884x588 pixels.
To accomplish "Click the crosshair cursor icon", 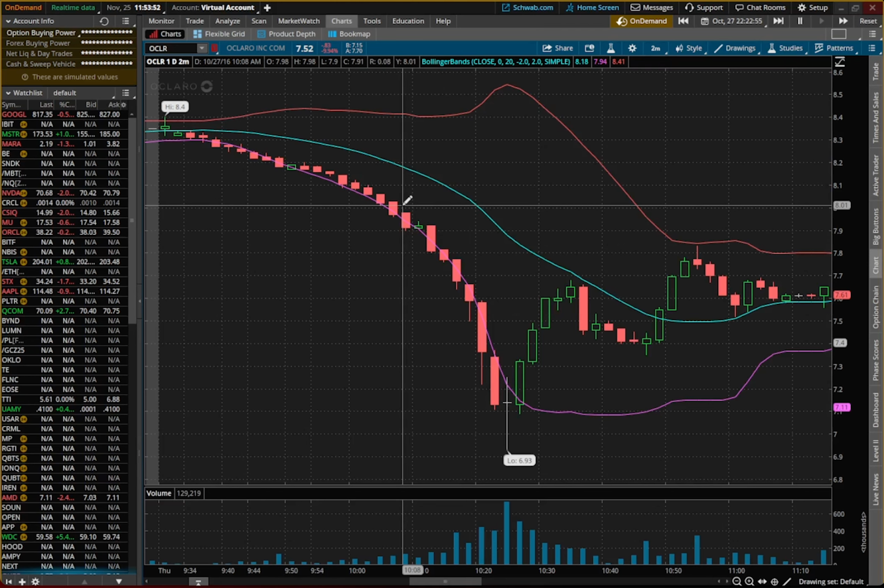I will (775, 581).
